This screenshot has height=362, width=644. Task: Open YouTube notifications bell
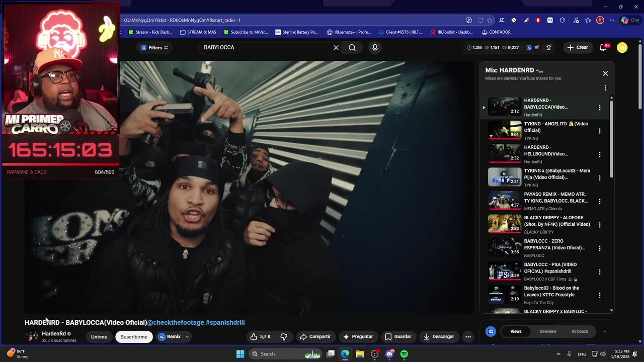(603, 48)
